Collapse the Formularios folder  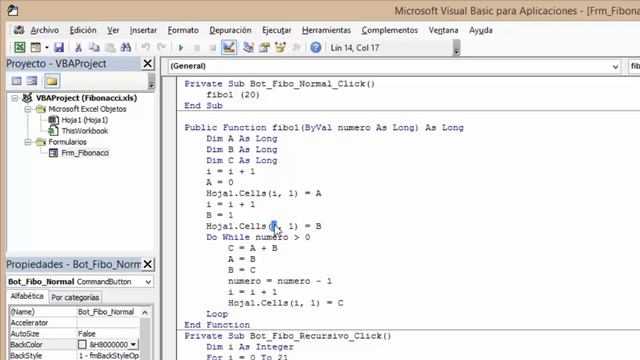pos(27,142)
